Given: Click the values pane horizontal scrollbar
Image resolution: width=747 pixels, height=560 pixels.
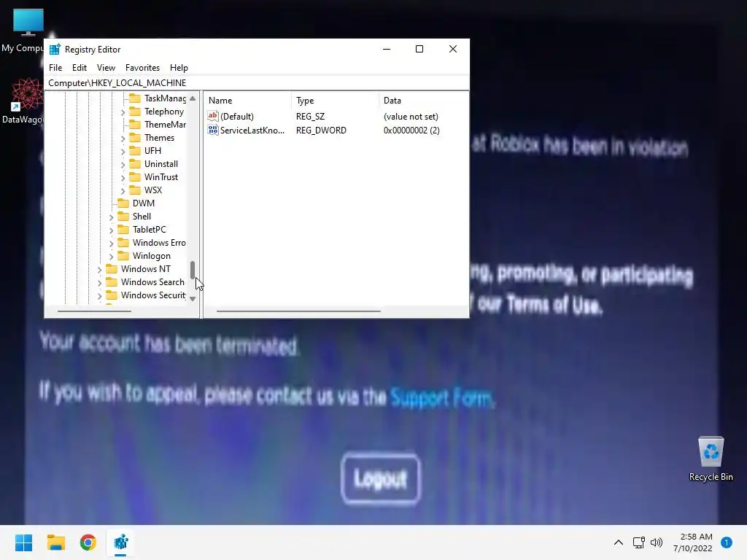Looking at the screenshot, I should pos(298,311).
